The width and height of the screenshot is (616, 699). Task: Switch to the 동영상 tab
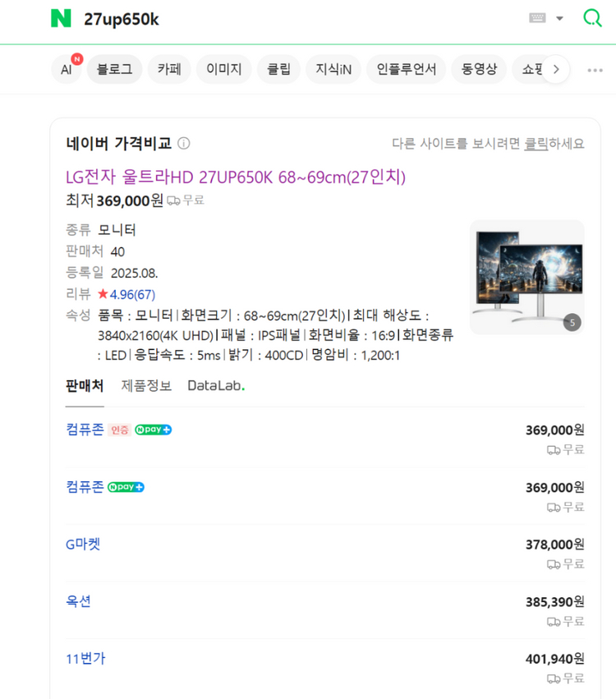pyautogui.click(x=479, y=69)
